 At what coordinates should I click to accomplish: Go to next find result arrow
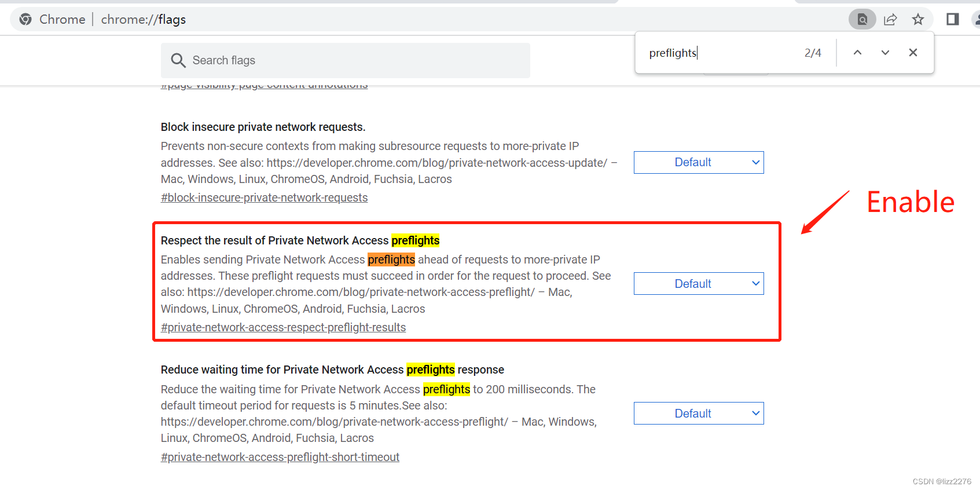pos(885,53)
